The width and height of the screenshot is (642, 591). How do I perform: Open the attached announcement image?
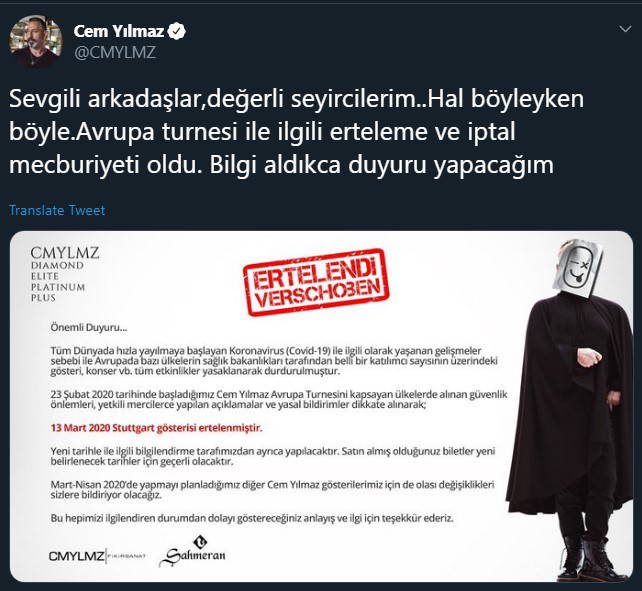point(321,406)
